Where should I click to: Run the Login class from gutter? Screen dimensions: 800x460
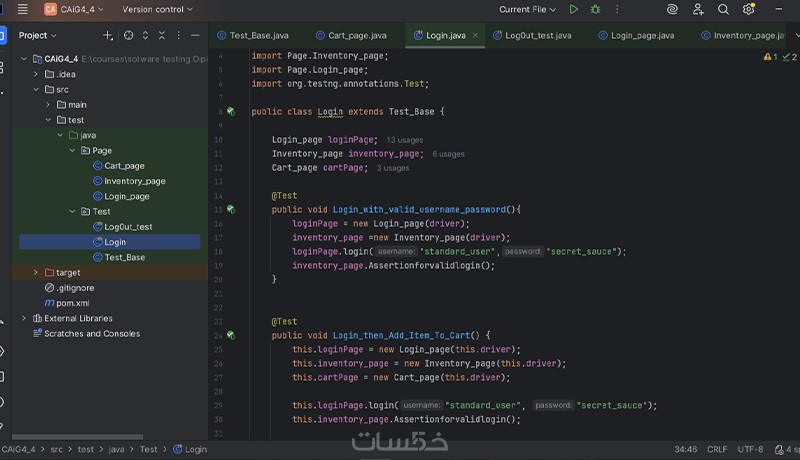pyautogui.click(x=231, y=112)
